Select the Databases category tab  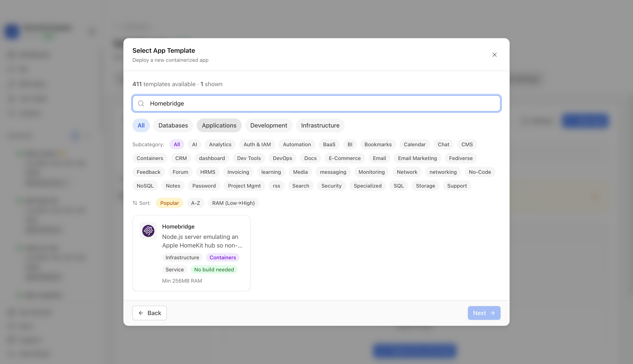click(173, 125)
